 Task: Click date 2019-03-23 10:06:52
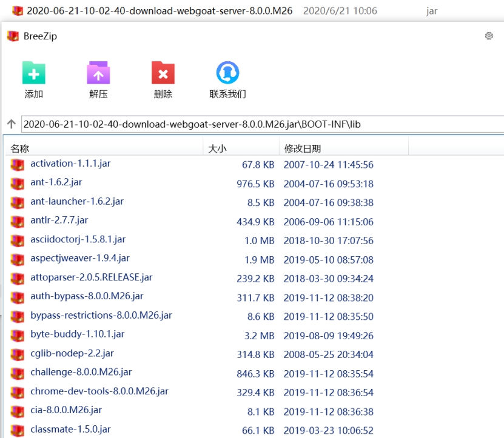click(329, 431)
